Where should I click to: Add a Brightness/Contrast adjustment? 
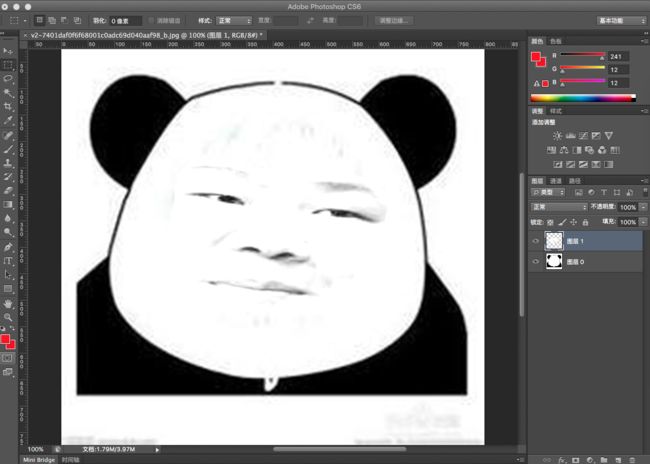pyautogui.click(x=558, y=136)
